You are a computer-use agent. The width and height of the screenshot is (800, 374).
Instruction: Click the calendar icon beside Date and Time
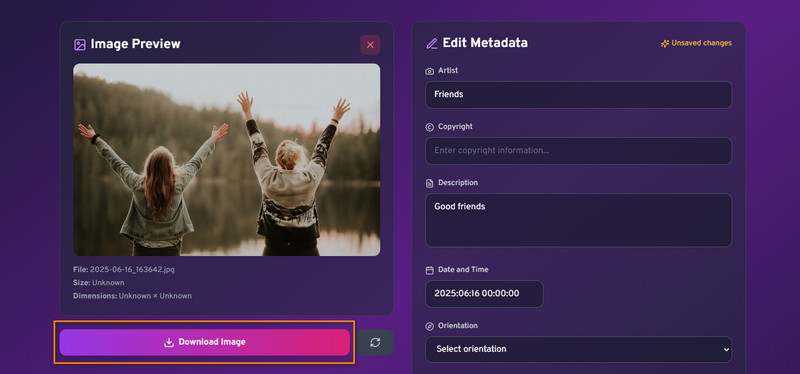[x=430, y=270]
